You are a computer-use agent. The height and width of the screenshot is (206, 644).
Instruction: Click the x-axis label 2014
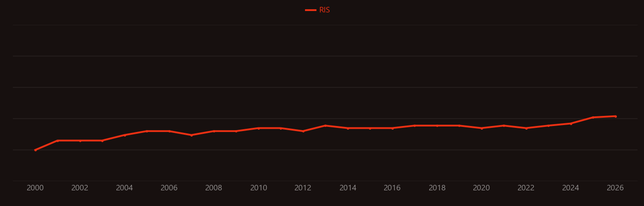click(348, 188)
